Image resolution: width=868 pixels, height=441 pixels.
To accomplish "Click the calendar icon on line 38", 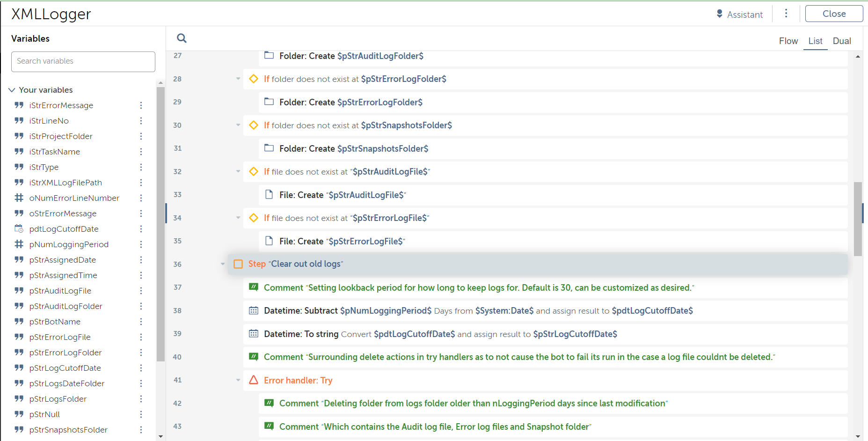I will 254,310.
